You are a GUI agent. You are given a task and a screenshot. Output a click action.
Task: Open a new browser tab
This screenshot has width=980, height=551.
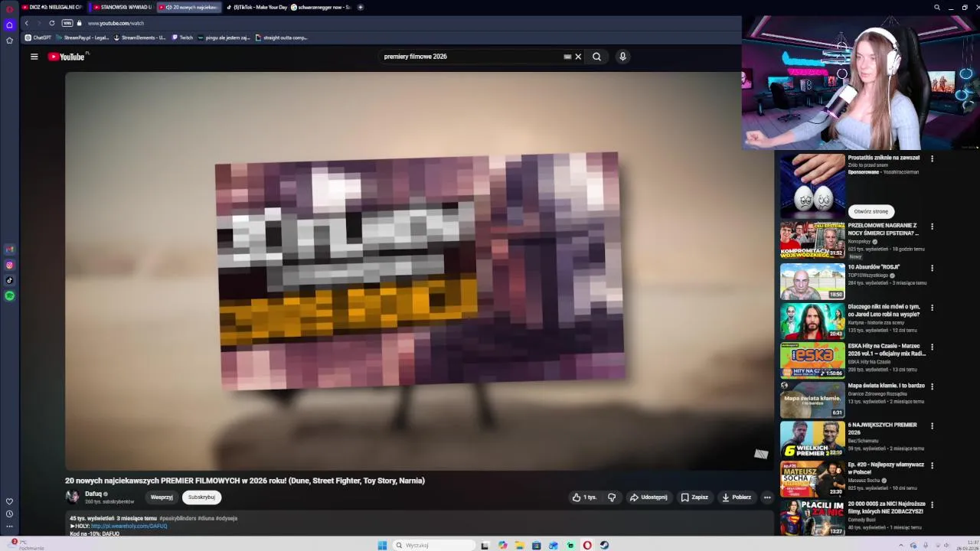pos(360,7)
